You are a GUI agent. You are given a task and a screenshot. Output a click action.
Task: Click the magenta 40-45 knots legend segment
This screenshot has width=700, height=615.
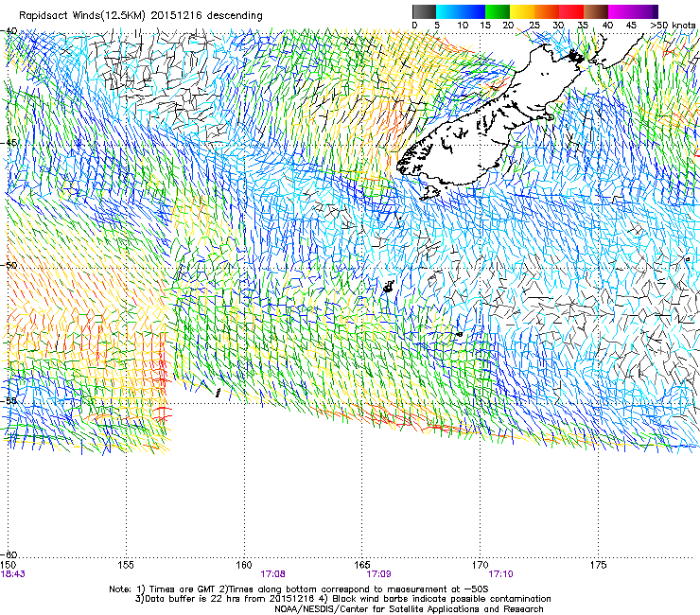click(621, 11)
